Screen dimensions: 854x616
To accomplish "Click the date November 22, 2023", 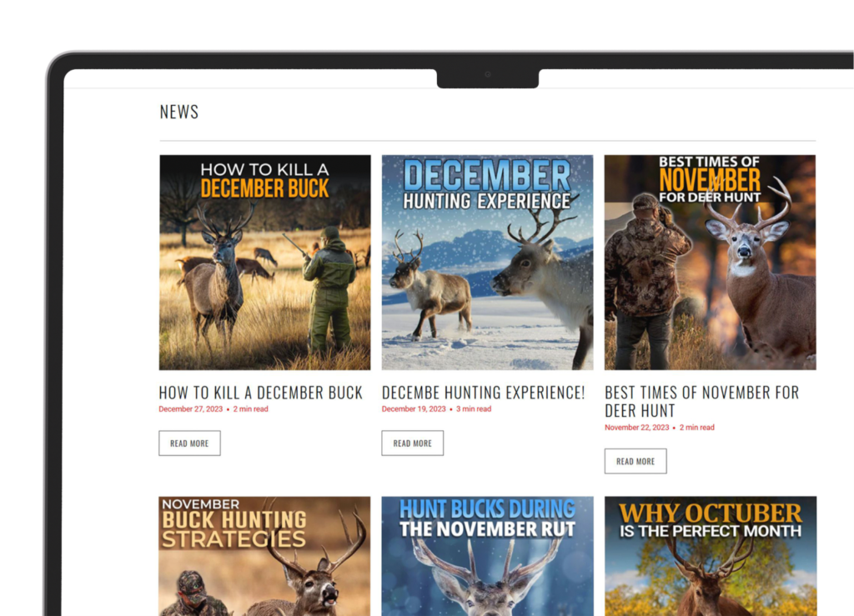I will (x=636, y=427).
